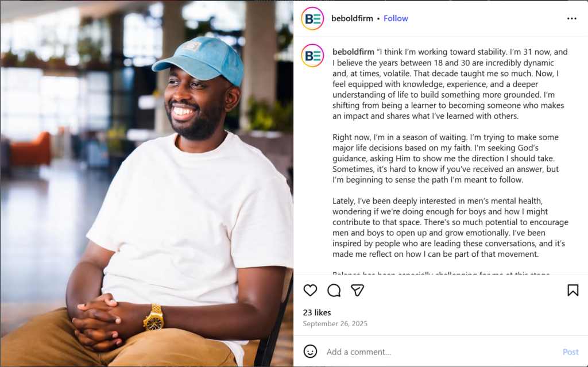Follow the beboldfirm account
This screenshot has height=367, width=588.
[396, 18]
